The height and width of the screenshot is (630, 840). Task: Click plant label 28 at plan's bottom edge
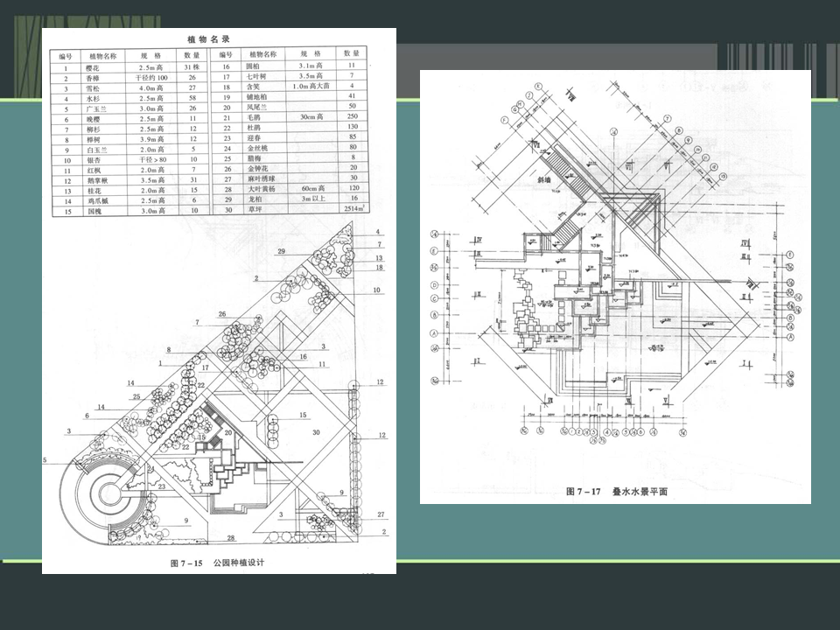pos(231,538)
